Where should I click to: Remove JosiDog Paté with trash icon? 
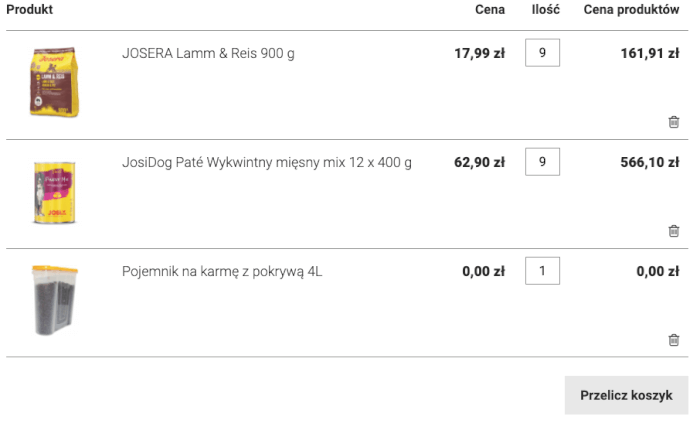coord(673,231)
